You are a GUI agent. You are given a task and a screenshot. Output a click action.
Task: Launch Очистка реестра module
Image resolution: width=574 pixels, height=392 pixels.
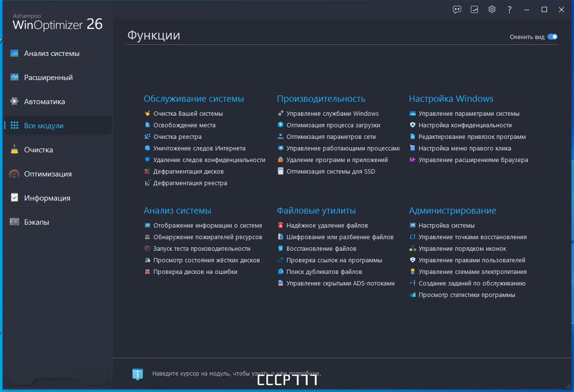177,136
